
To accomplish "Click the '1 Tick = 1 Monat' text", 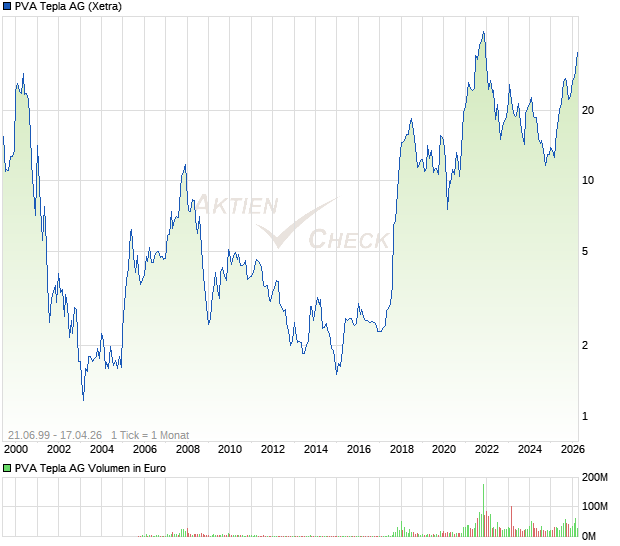I will click(150, 435).
